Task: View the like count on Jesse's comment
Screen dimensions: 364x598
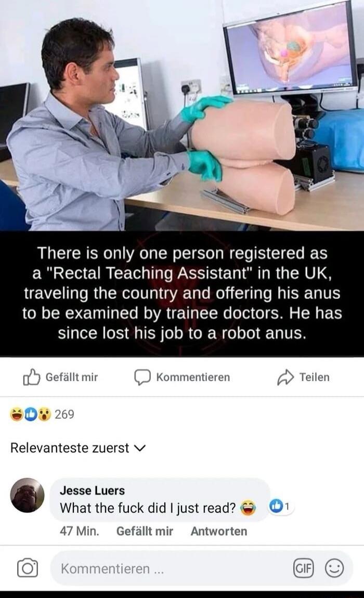Action: coord(281,506)
